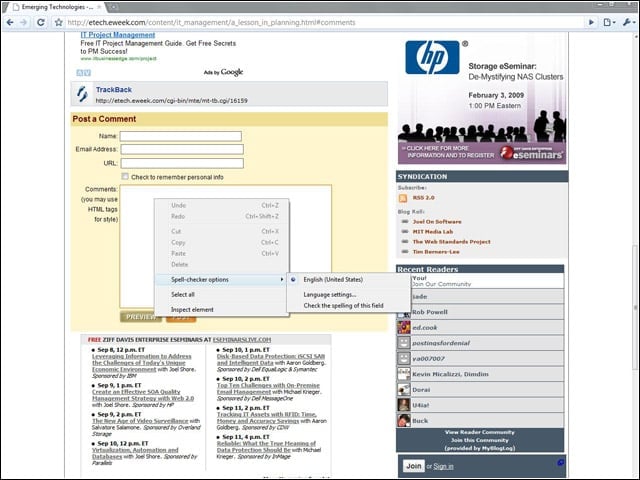Open the Sign in link
The height and width of the screenshot is (480, 640).
point(443,466)
